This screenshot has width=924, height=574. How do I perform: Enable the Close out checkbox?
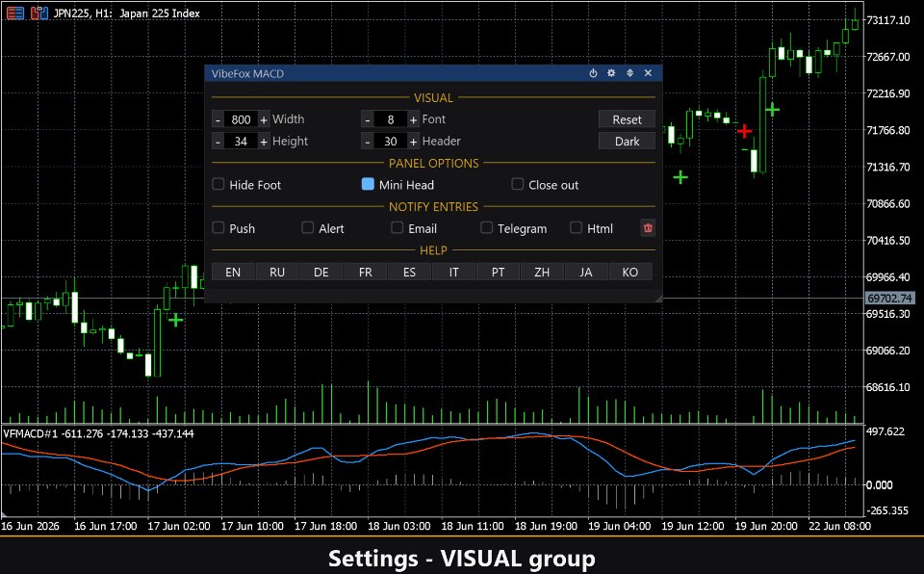tap(518, 184)
